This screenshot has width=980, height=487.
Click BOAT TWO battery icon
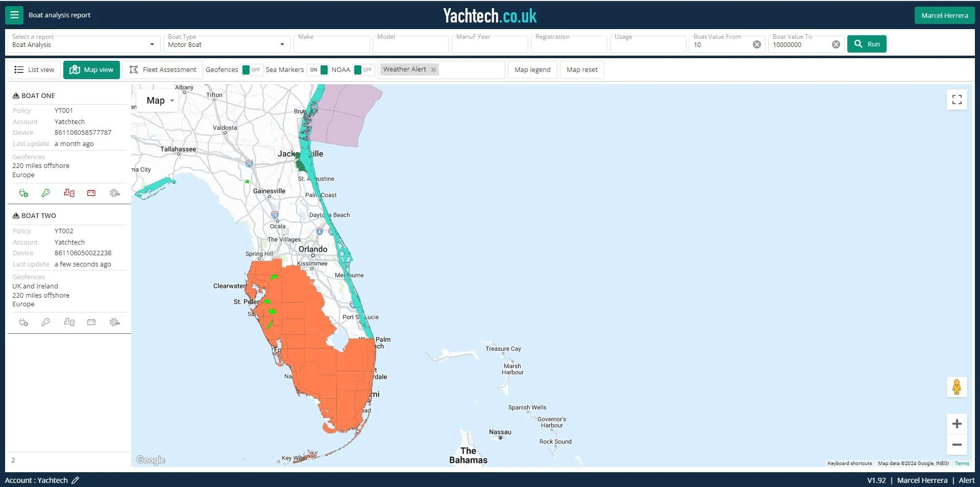coord(91,322)
